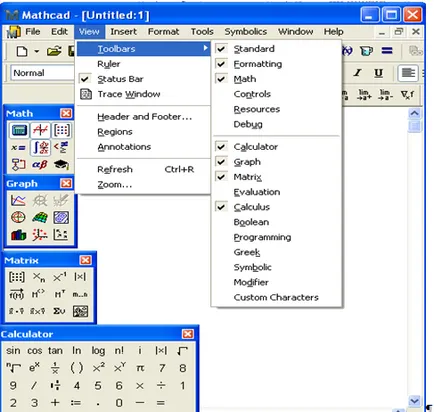Select Programming in Toolbars submenu

click(276, 237)
